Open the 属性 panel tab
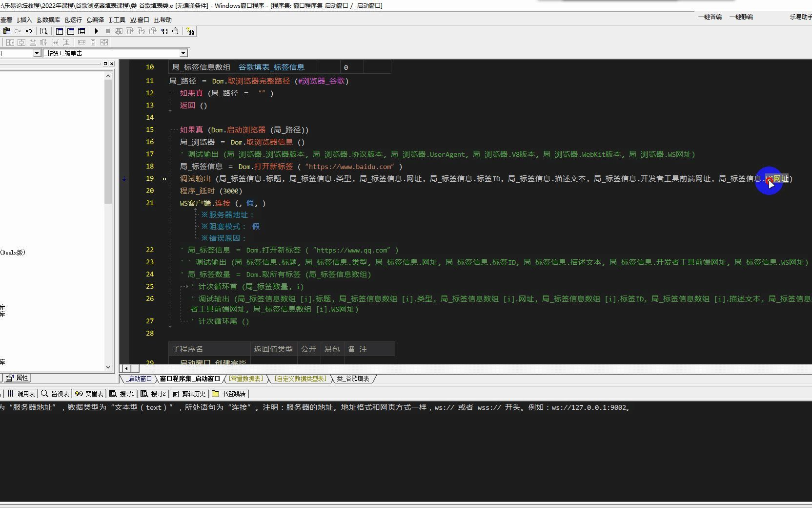This screenshot has width=812, height=508. [x=18, y=378]
